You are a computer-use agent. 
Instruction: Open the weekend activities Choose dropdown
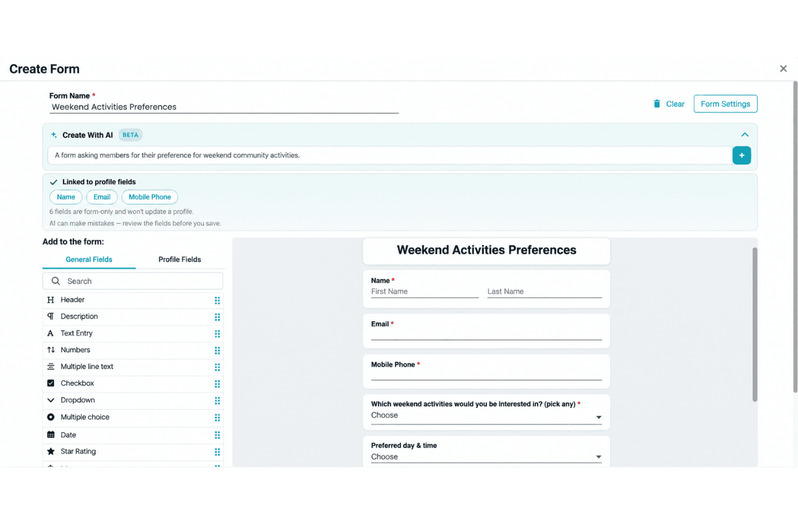[x=486, y=416]
